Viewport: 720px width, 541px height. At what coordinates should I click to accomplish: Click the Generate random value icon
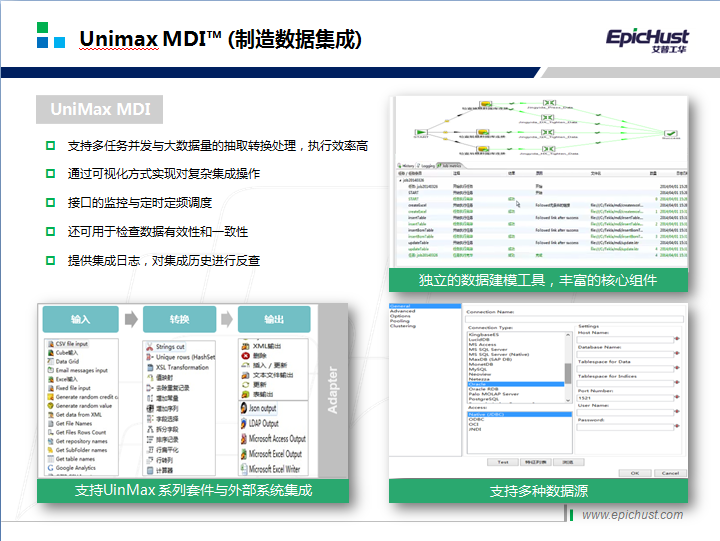(51, 406)
